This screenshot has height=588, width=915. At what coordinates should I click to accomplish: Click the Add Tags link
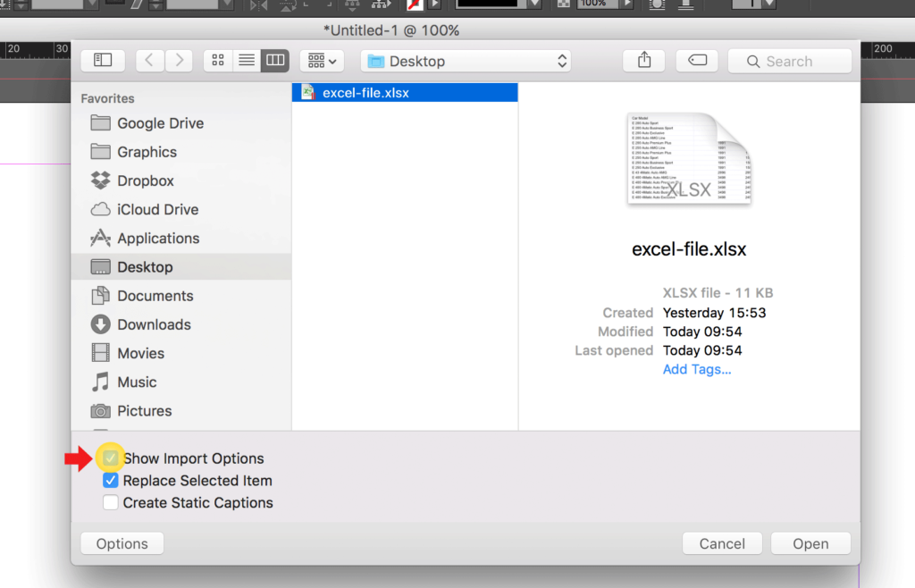(696, 369)
